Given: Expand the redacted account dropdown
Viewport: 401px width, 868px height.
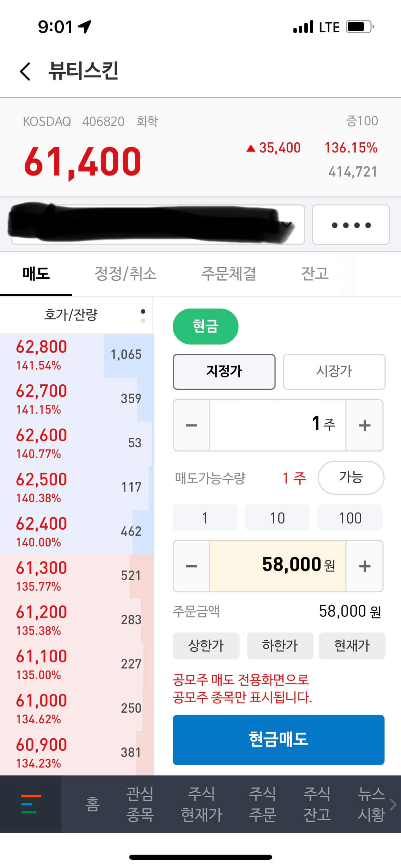Looking at the screenshot, I should click(158, 225).
